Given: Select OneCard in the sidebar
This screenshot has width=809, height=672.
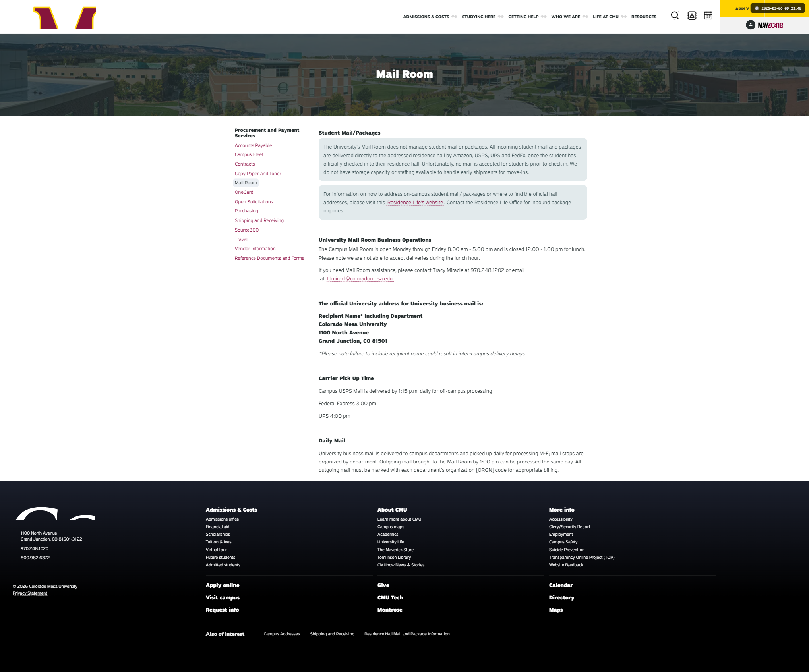Looking at the screenshot, I should 244,192.
